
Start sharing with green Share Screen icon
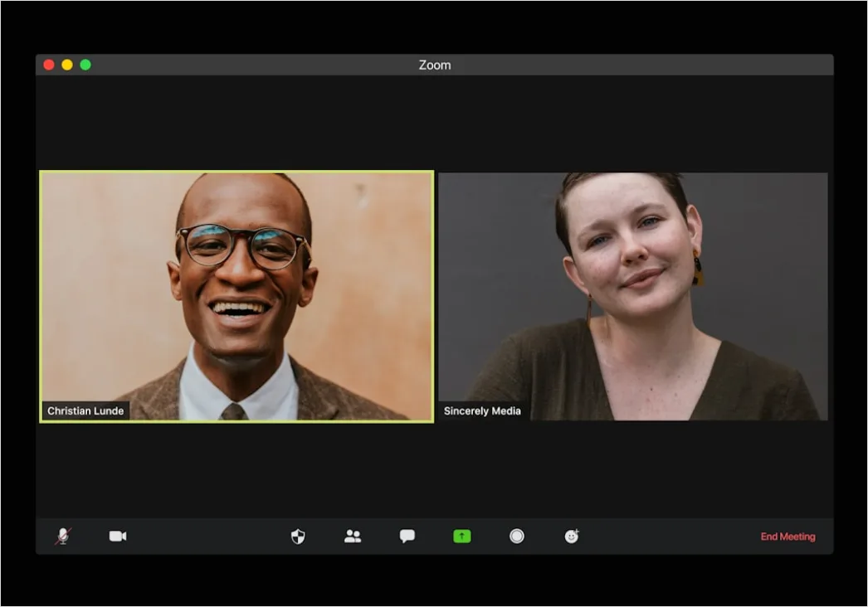tap(462, 537)
